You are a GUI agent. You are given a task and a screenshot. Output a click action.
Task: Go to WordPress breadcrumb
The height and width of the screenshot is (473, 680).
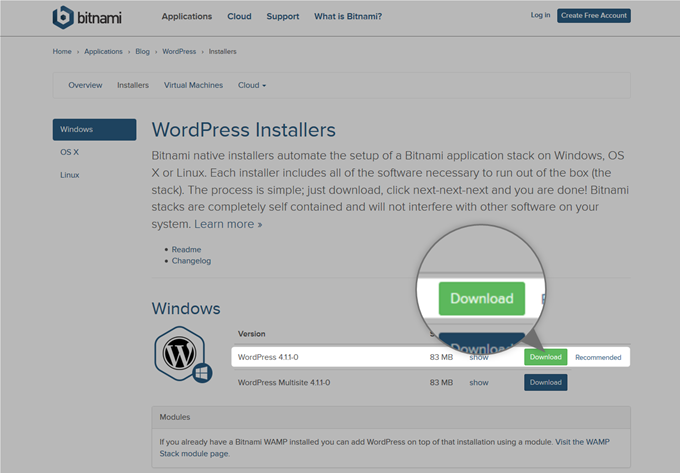[179, 51]
